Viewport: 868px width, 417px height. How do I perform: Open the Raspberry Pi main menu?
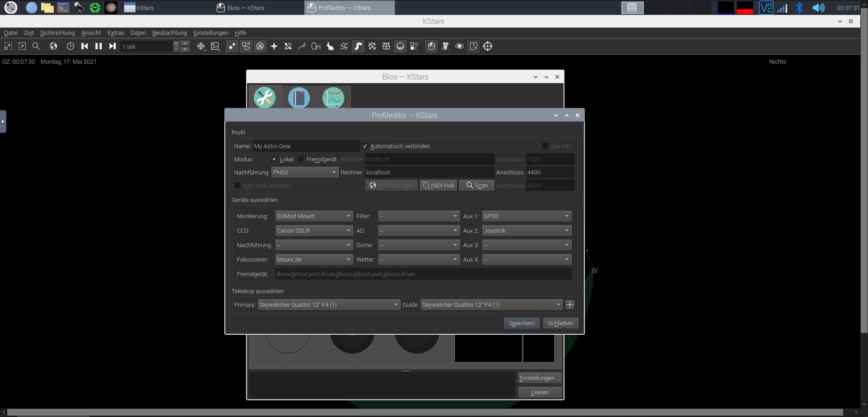(x=11, y=7)
